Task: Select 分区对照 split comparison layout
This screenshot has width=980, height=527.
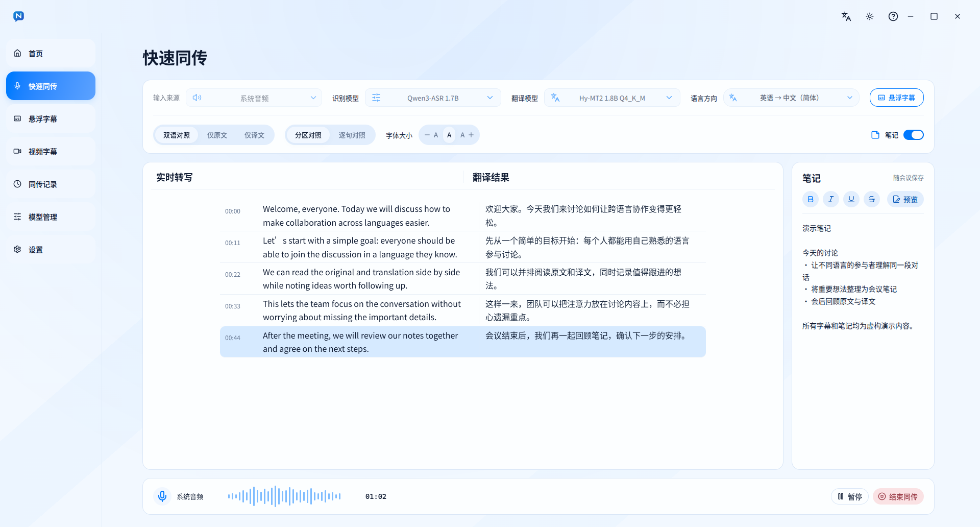Action: pyautogui.click(x=308, y=135)
